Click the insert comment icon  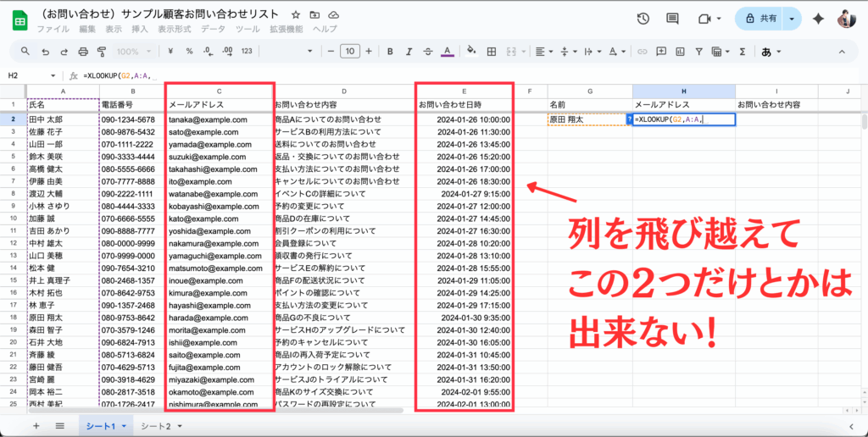(x=661, y=52)
